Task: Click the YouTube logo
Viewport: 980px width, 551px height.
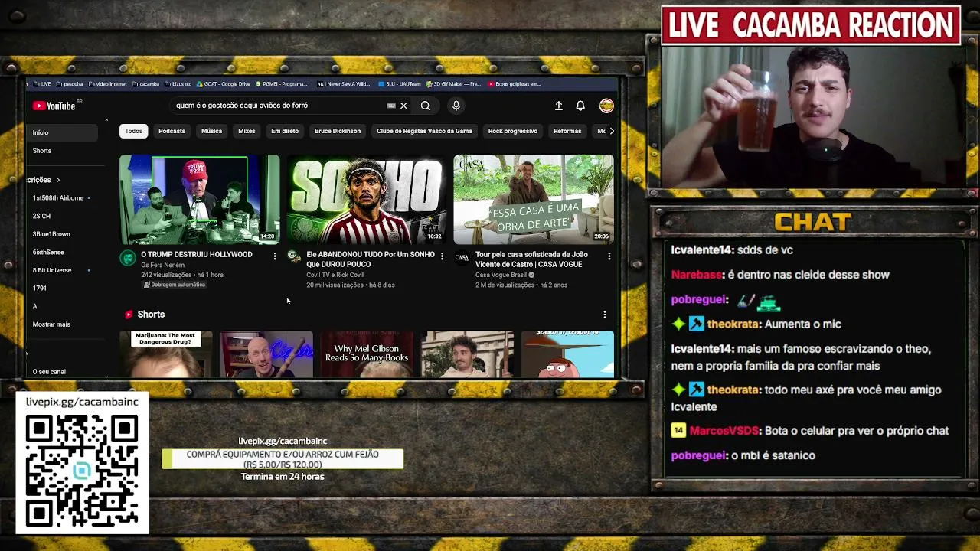Action: (x=54, y=106)
